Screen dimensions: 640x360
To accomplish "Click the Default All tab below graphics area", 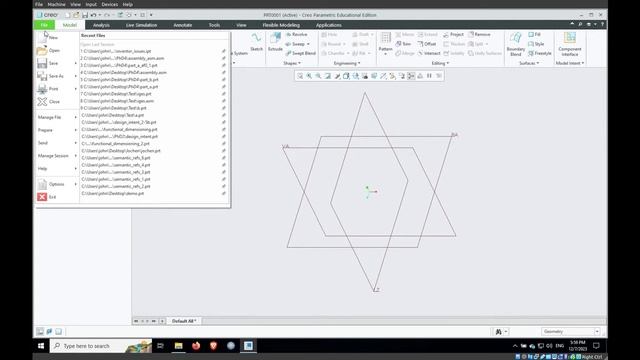I will point(184,321).
